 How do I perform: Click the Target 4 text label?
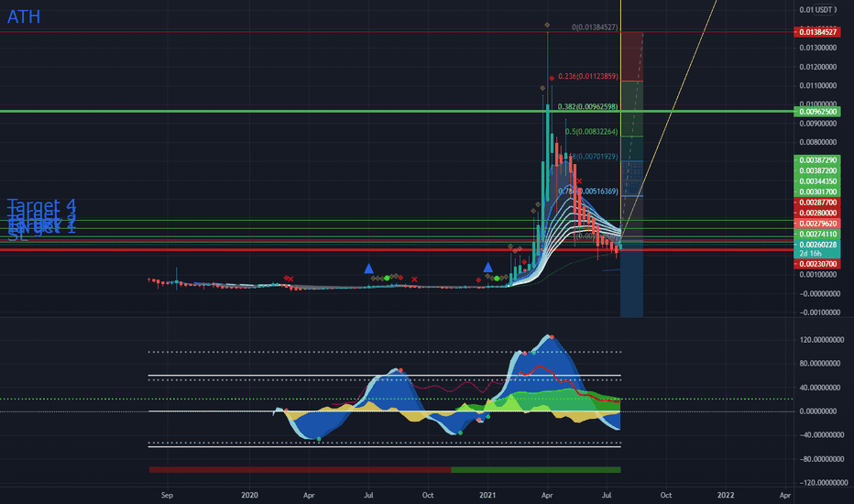click(x=41, y=206)
